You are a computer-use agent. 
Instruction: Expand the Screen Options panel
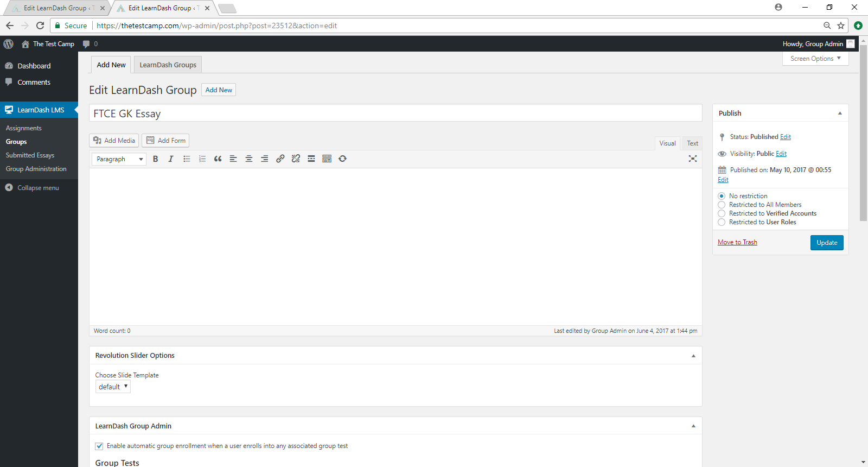(815, 59)
